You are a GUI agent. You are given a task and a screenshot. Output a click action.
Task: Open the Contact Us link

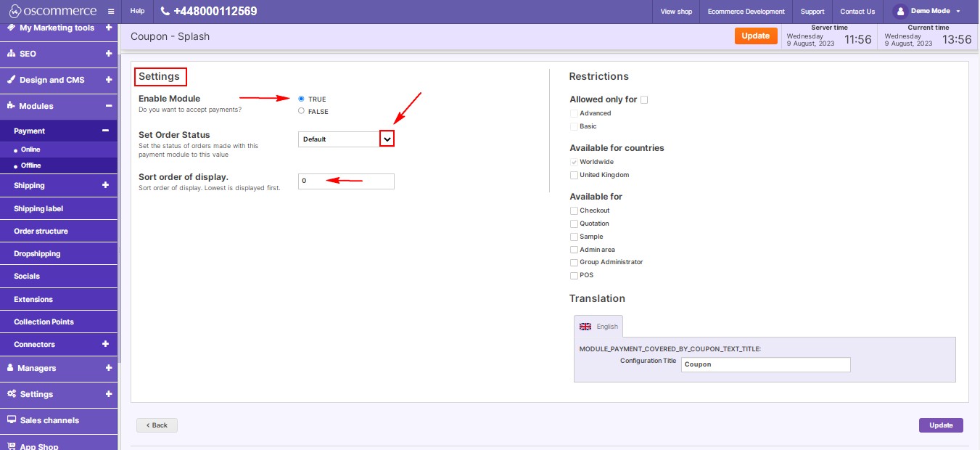pyautogui.click(x=857, y=12)
